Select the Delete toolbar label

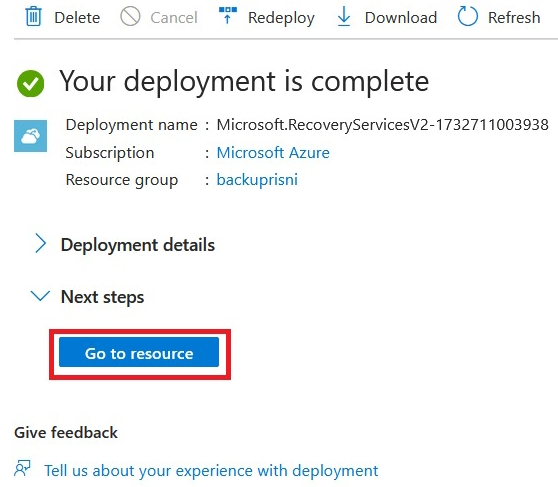tap(77, 17)
